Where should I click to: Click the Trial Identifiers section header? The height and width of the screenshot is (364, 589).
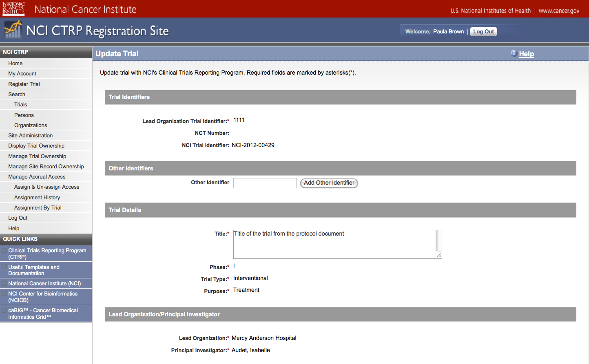pos(341,97)
